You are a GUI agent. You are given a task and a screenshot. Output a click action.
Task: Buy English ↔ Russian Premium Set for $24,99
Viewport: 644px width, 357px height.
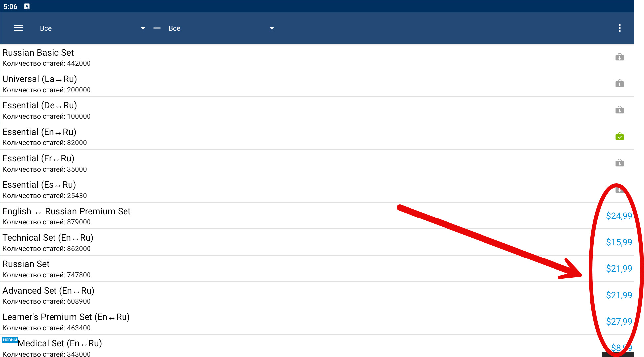click(x=619, y=216)
